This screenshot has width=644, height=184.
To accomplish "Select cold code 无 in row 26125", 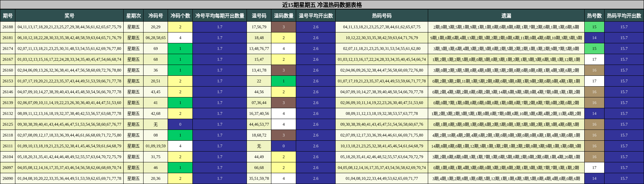I will (156, 124).
